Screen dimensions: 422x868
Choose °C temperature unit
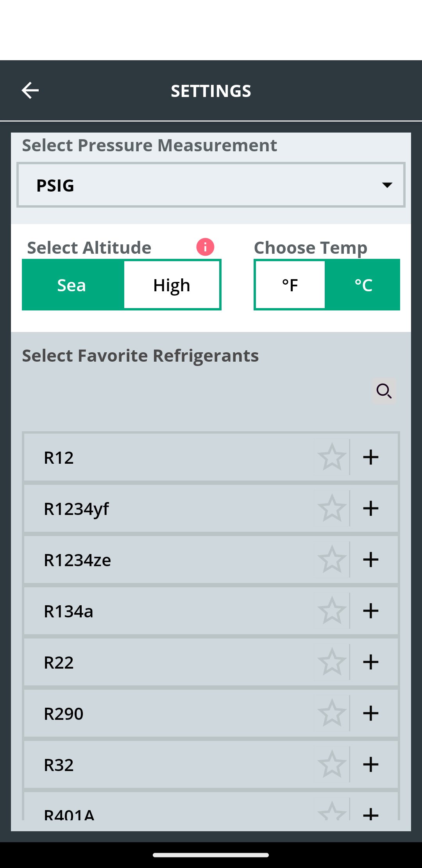(x=363, y=285)
